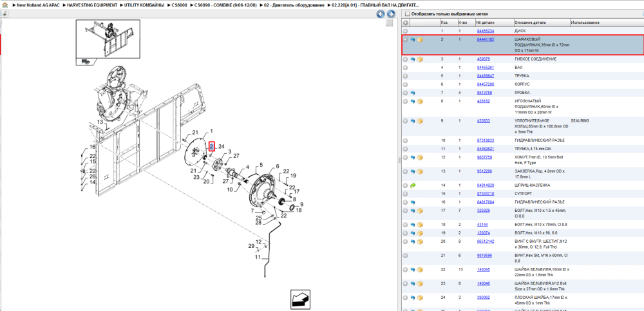The width and height of the screenshot is (644, 311).
Task: Click the blue arrow icon for part 433833
Action: point(413,121)
